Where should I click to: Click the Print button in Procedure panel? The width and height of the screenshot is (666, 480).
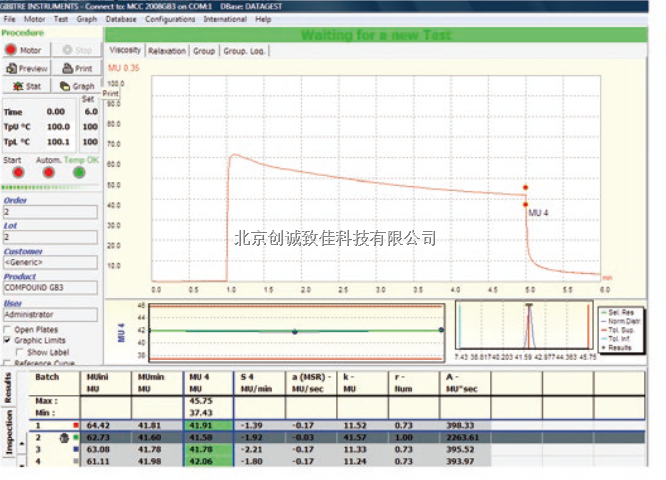pos(76,68)
